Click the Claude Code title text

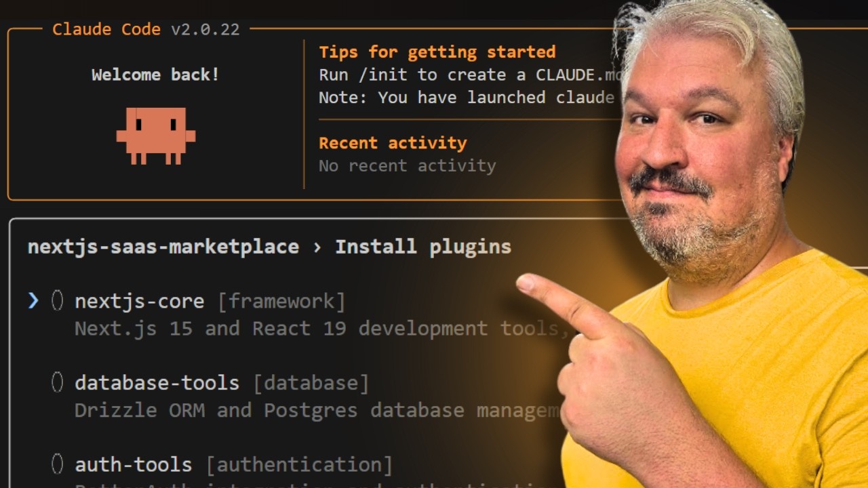click(106, 30)
